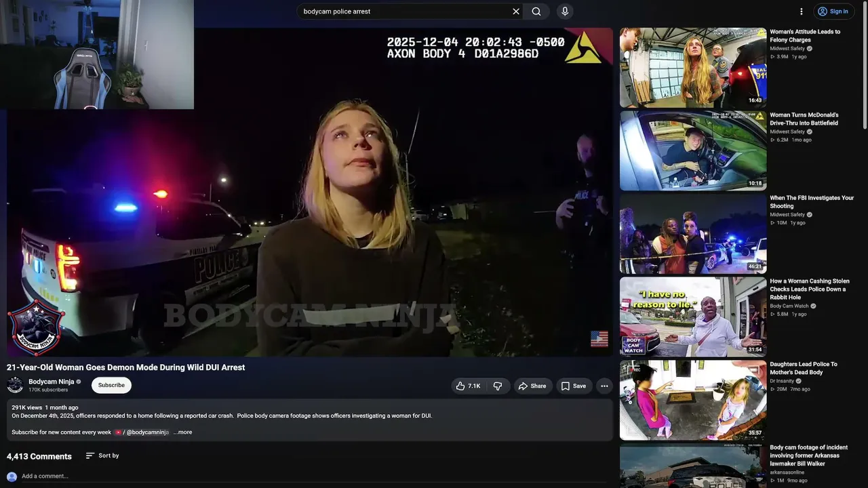This screenshot has width=868, height=488.
Task: Open the arkansasonline channel link
Action: [787, 472]
